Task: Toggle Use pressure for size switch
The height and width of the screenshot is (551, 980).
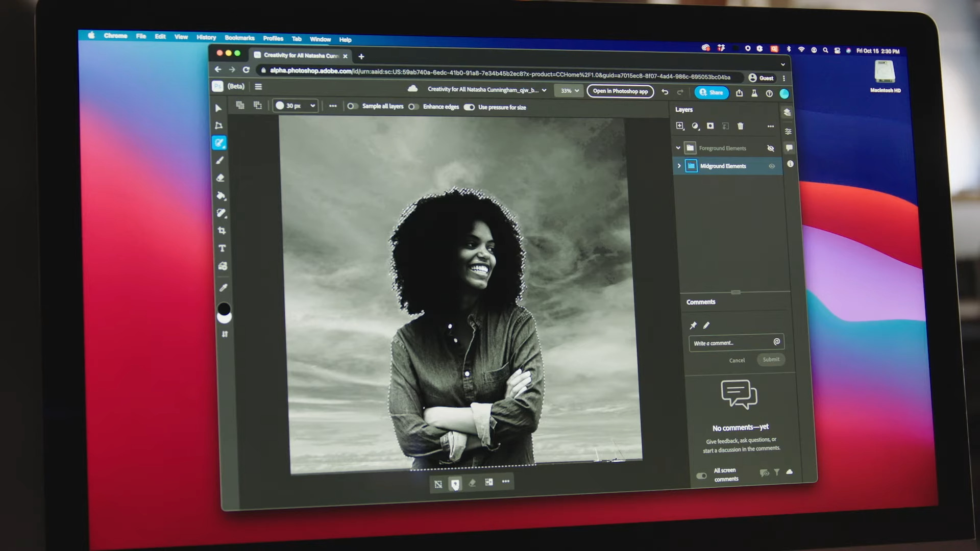Action: pyautogui.click(x=469, y=107)
